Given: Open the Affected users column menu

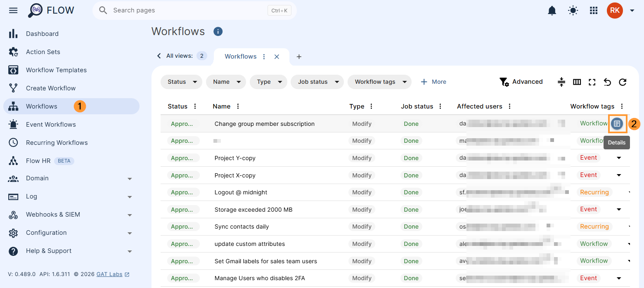Looking at the screenshot, I should [x=510, y=106].
